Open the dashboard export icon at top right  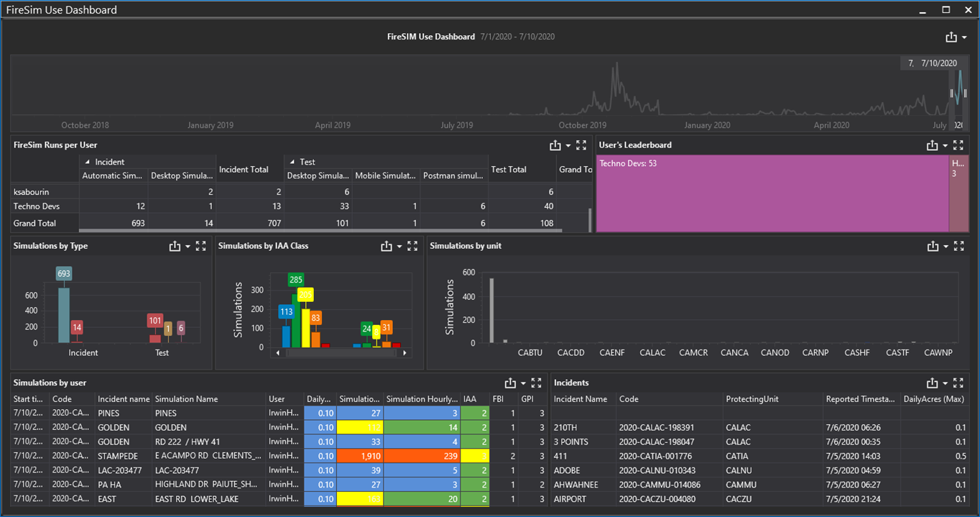(952, 37)
